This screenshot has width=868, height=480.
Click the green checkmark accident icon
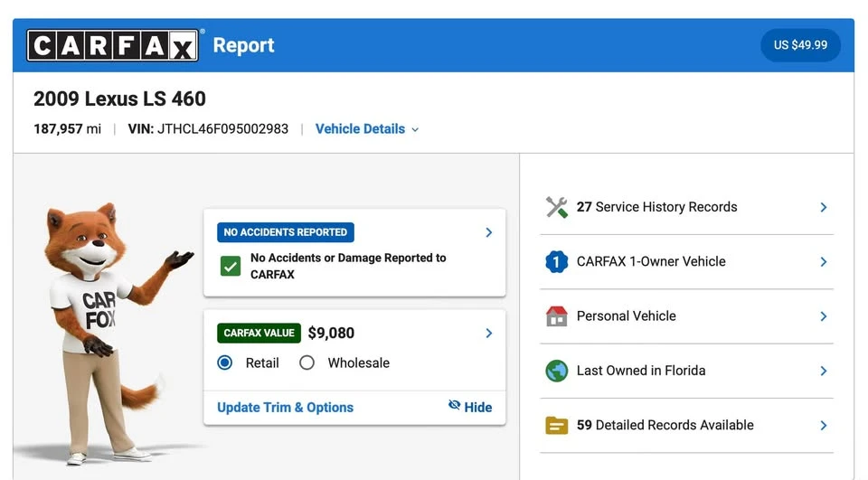(x=231, y=267)
